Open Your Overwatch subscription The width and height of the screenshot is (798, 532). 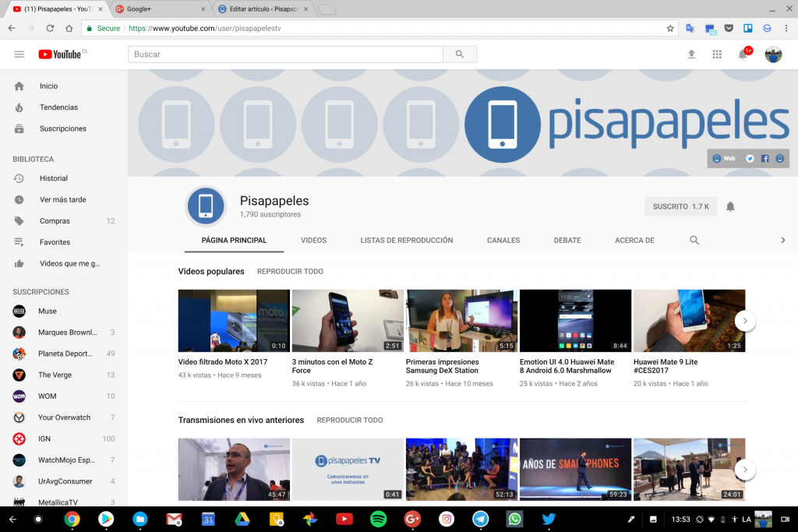click(64, 417)
